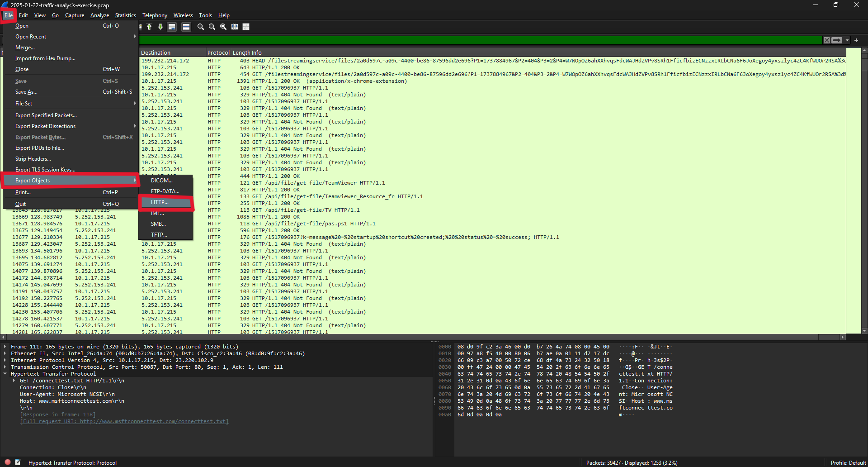Collapse the Hypertext Transfer Protocol section
Screen dimensions: 868x467
pos(5,374)
